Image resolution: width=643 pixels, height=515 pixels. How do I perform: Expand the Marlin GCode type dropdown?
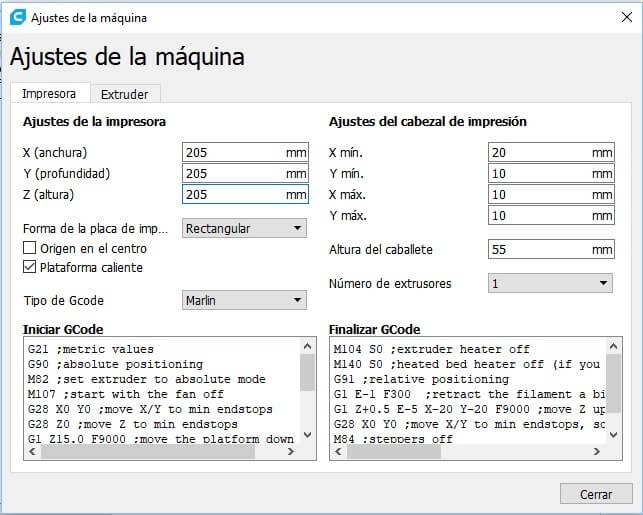(x=245, y=300)
